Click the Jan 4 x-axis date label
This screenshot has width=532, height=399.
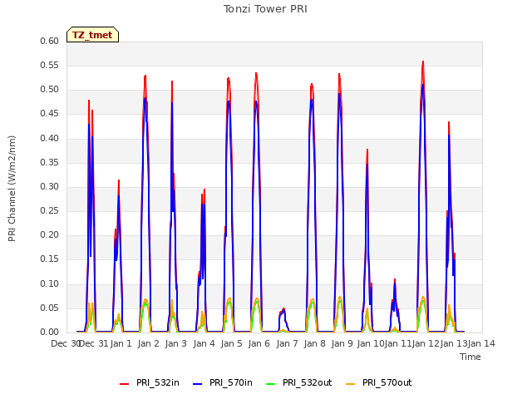click(204, 343)
